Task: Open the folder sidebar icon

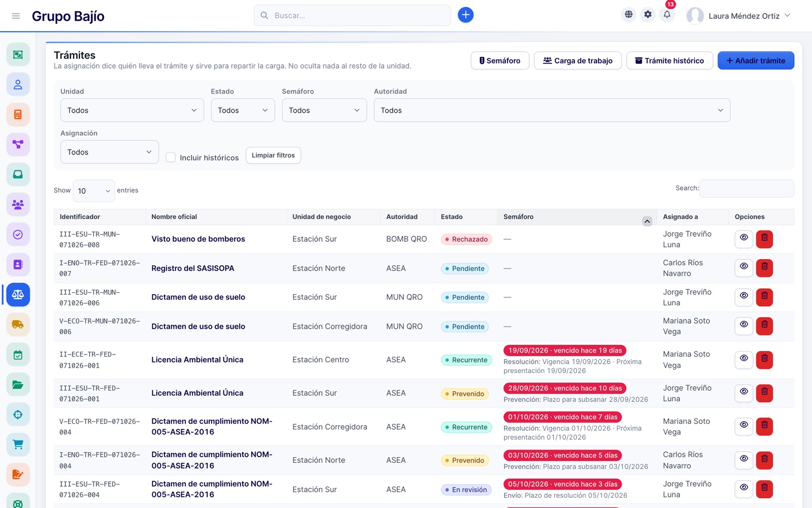Action: 18,385
